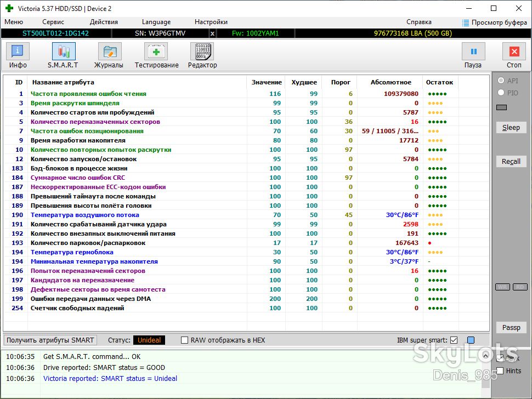Open the Журналы logs icon
This screenshot has height=399, width=532.
click(110, 52)
